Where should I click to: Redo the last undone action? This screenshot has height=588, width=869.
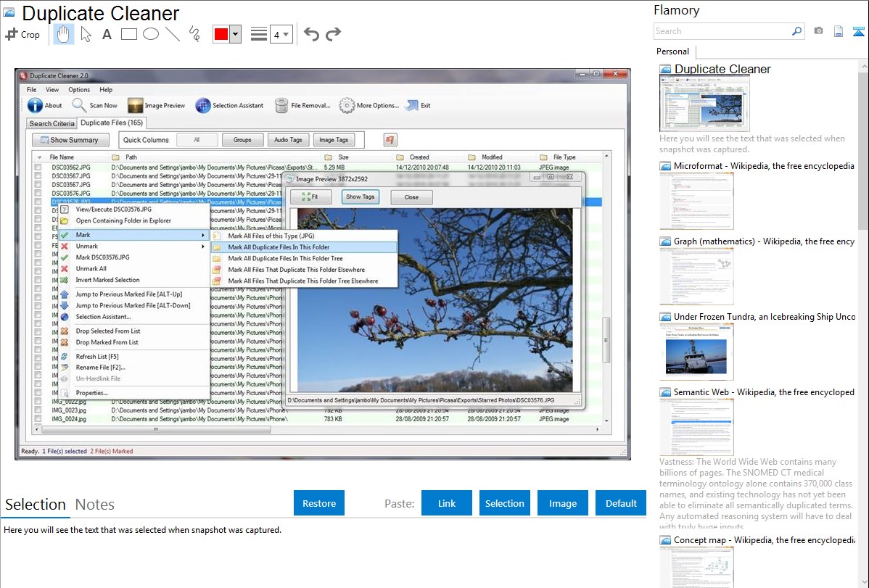coord(333,34)
